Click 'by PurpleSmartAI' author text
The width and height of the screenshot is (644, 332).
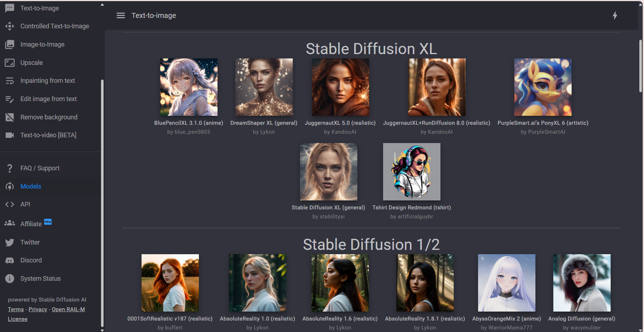pos(543,132)
